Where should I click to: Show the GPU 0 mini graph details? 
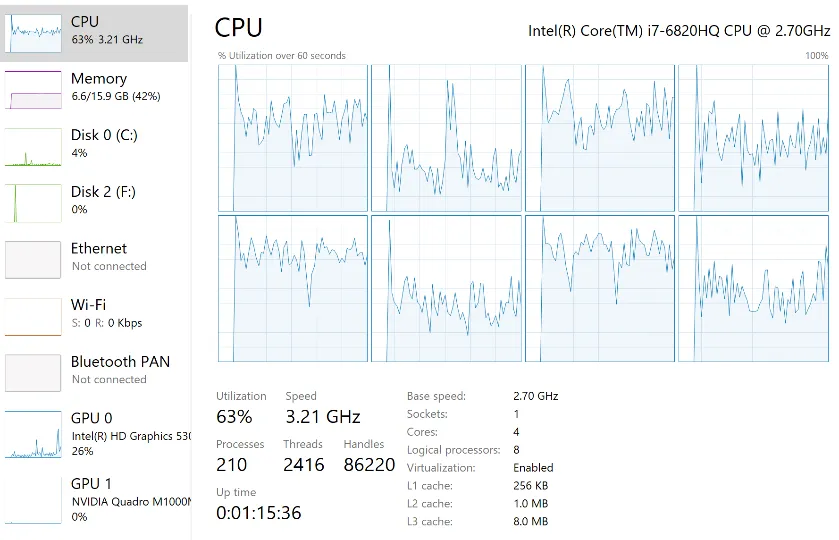(x=33, y=435)
